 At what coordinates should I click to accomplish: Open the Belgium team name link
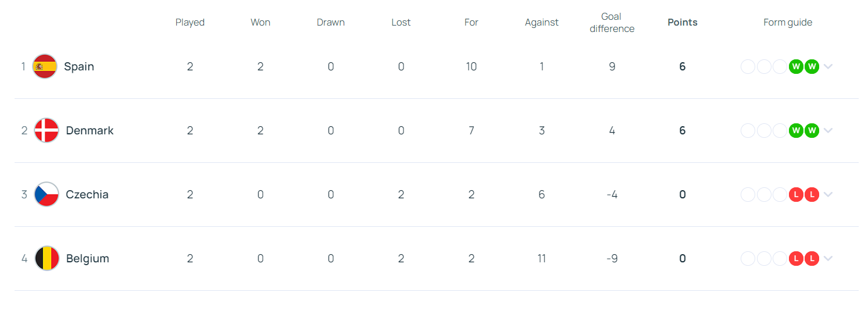click(x=88, y=258)
